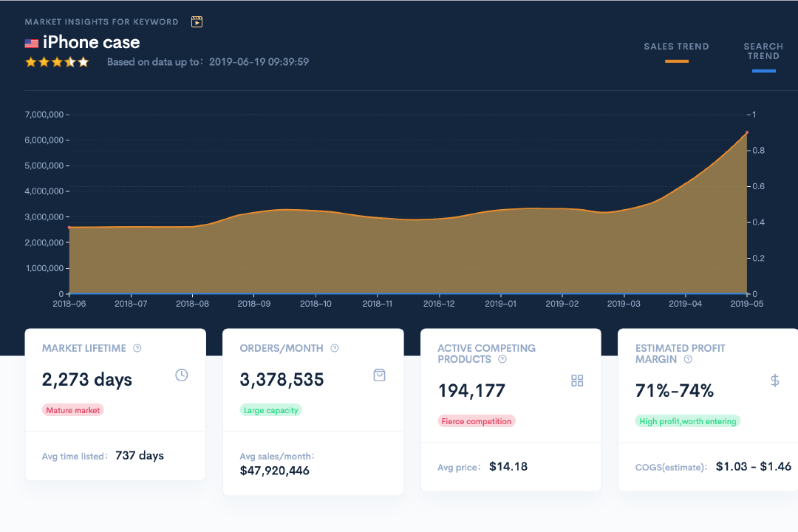798x532 pixels.
Task: Click the US flag icon next to iPhone case
Action: click(x=32, y=44)
